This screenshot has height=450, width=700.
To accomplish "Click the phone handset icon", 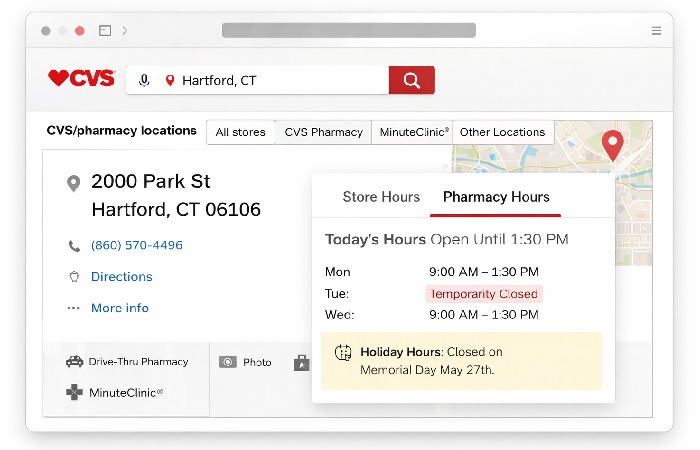I will tap(74, 246).
